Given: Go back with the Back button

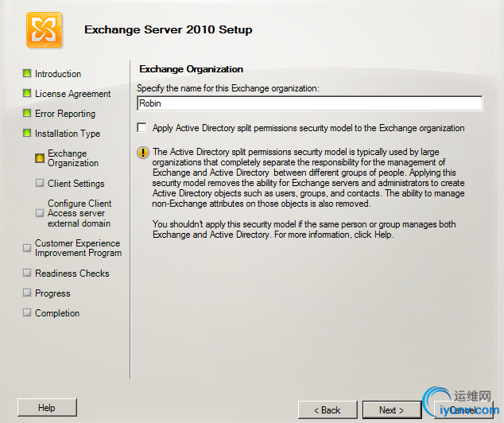Looking at the screenshot, I should (328, 409).
